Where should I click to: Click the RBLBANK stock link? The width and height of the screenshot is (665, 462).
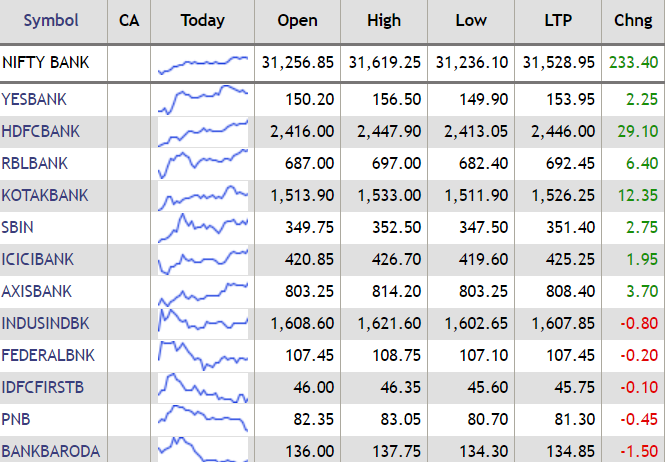coord(35,163)
